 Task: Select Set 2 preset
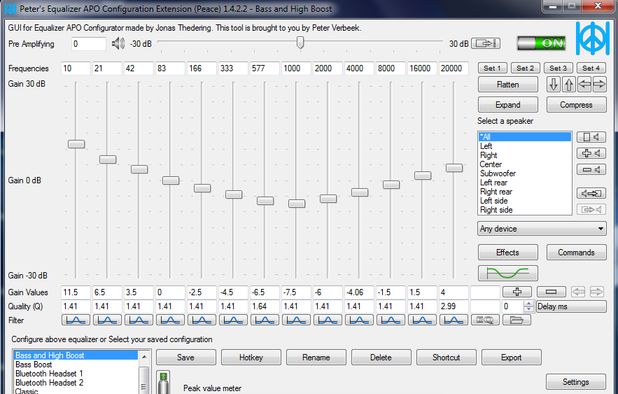pyautogui.click(x=525, y=68)
